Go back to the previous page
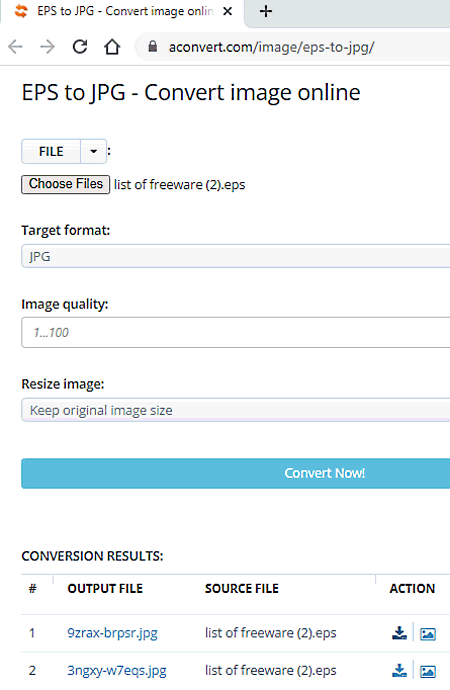 [x=15, y=46]
